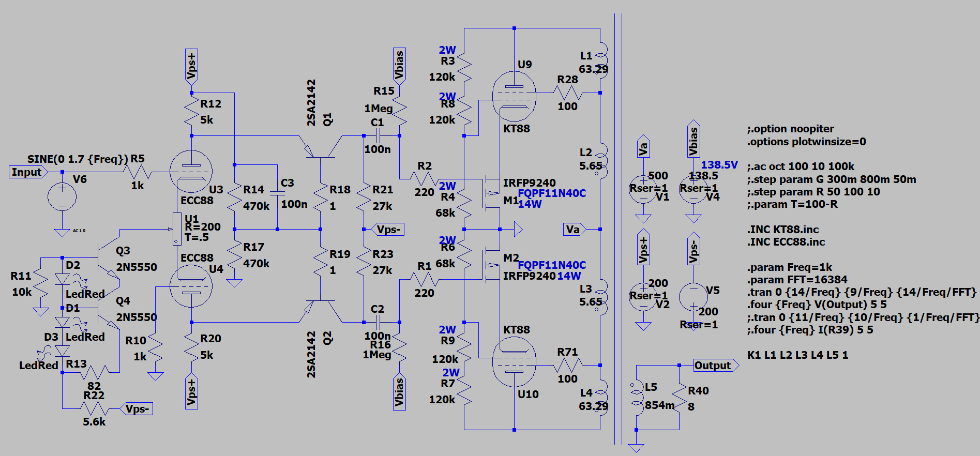980x456 pixels.
Task: Click the V2 200V source symbol
Action: click(643, 296)
